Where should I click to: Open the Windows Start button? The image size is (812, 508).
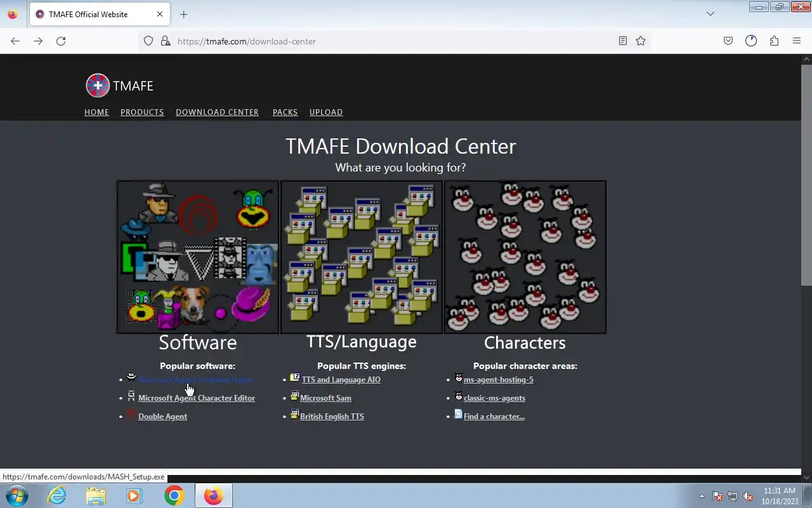(x=16, y=495)
